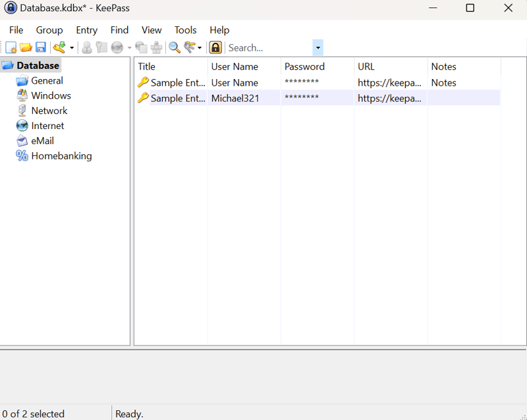The width and height of the screenshot is (527, 420).
Task: Open the Tools menu
Action: click(x=186, y=30)
